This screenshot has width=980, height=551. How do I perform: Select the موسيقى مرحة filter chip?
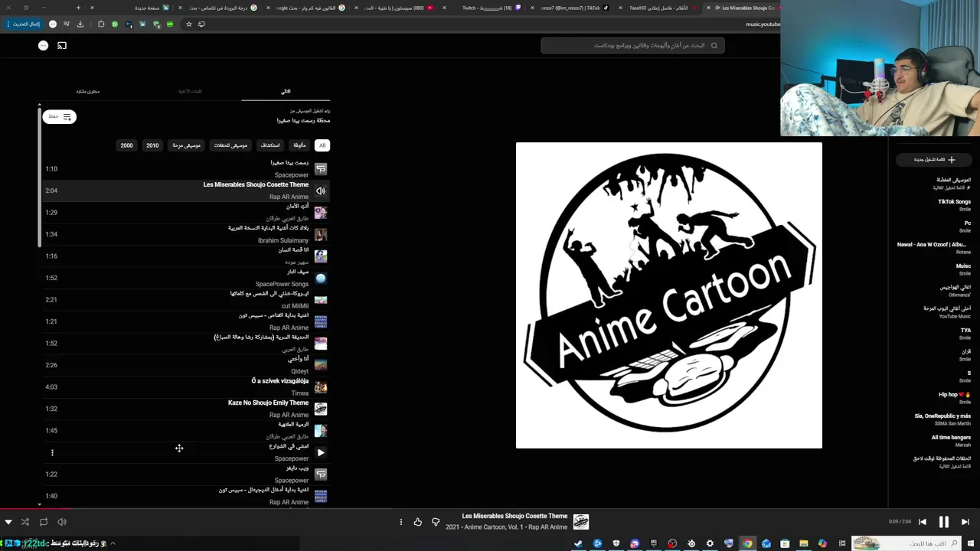click(x=186, y=145)
